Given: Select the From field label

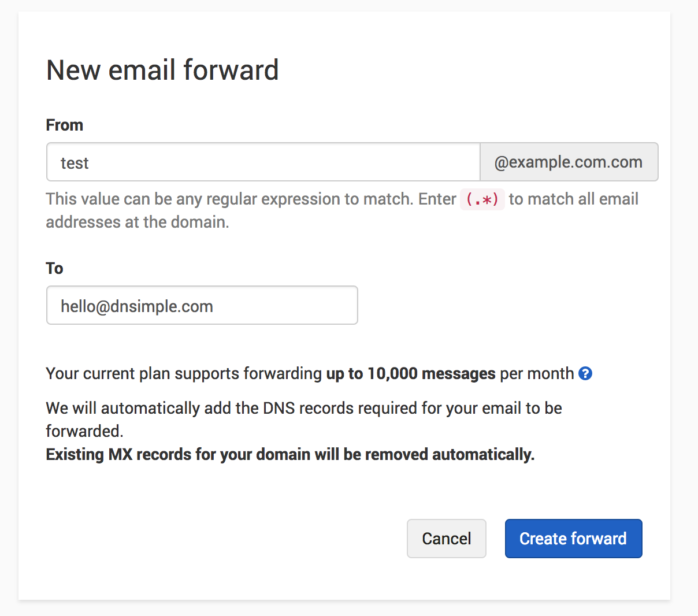Looking at the screenshot, I should click(x=65, y=125).
